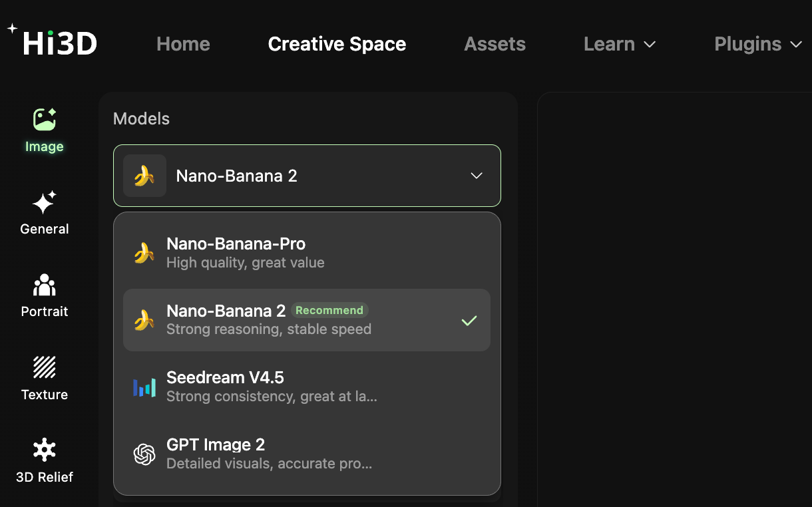This screenshot has height=507, width=812.
Task: Click the 3D Relief label in sidebar
Action: click(45, 477)
